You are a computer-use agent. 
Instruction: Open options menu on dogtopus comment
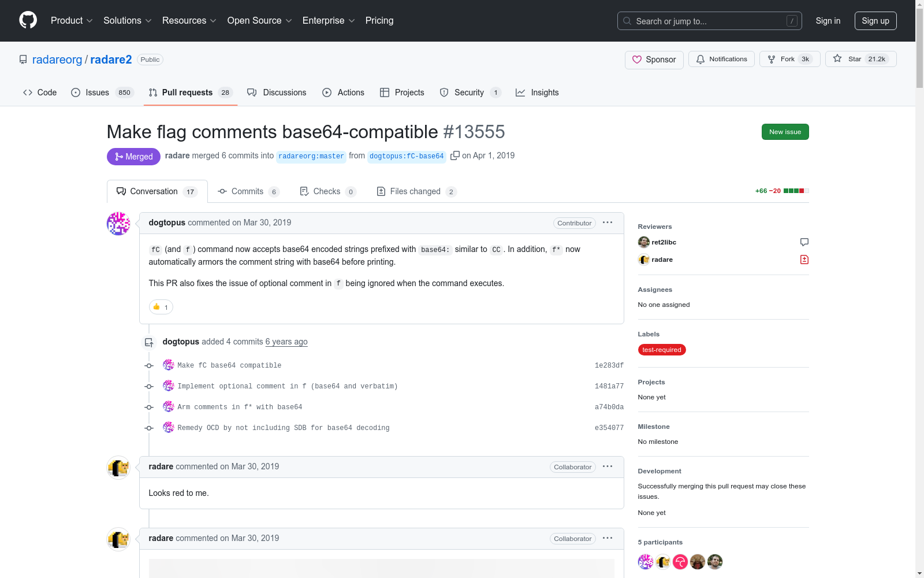coord(608,223)
